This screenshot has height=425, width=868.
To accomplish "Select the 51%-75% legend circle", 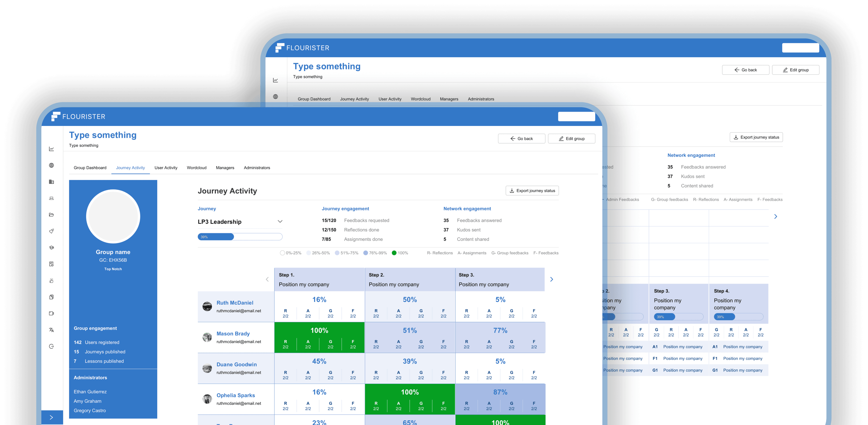I will 337,253.
